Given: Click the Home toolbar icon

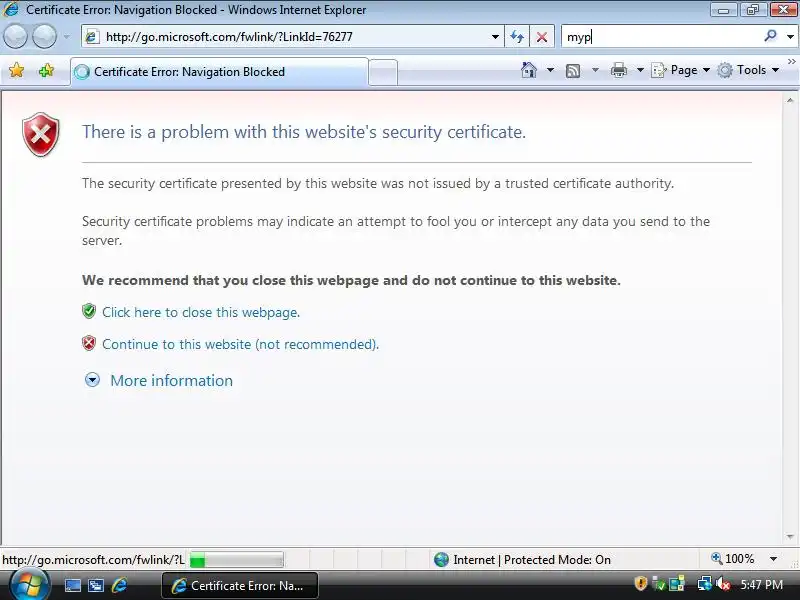Looking at the screenshot, I should click(x=529, y=70).
